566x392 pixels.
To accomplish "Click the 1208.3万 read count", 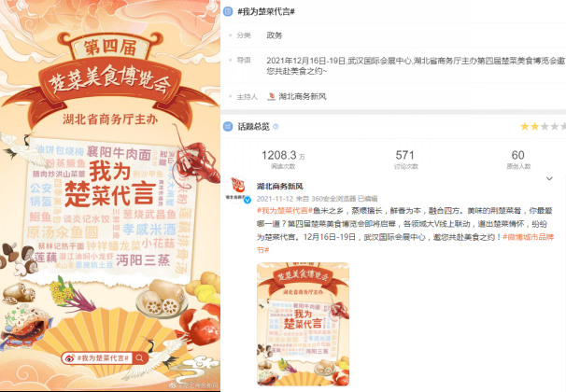I will 283,156.
